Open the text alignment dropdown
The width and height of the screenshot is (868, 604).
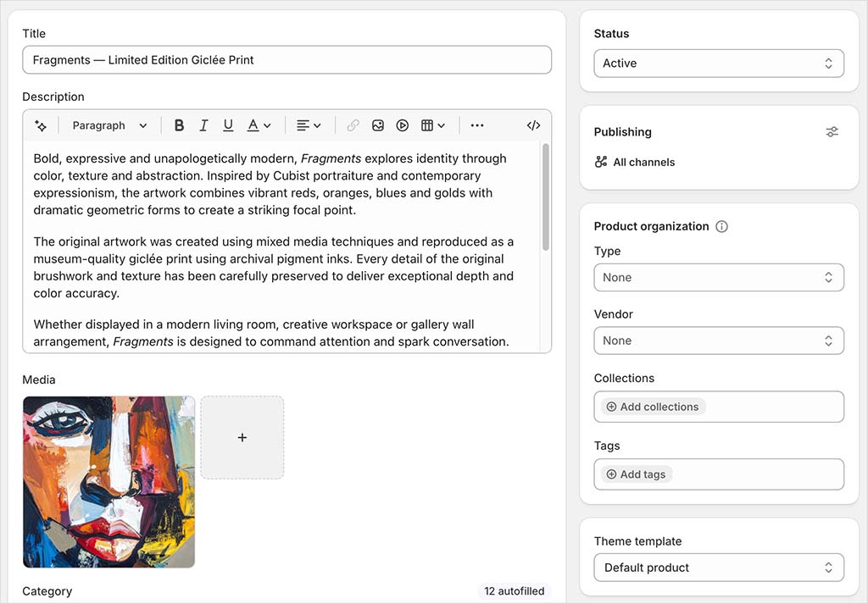309,125
